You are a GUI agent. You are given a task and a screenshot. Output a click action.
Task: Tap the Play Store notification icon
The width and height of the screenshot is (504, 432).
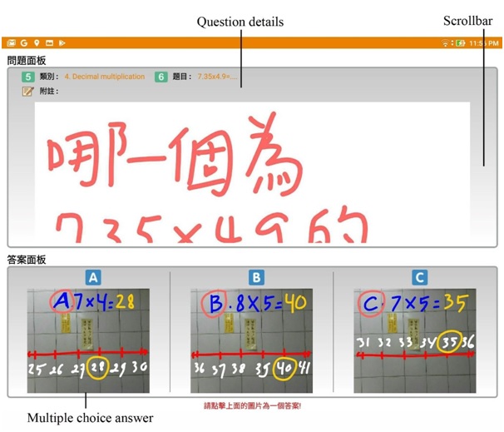point(62,42)
